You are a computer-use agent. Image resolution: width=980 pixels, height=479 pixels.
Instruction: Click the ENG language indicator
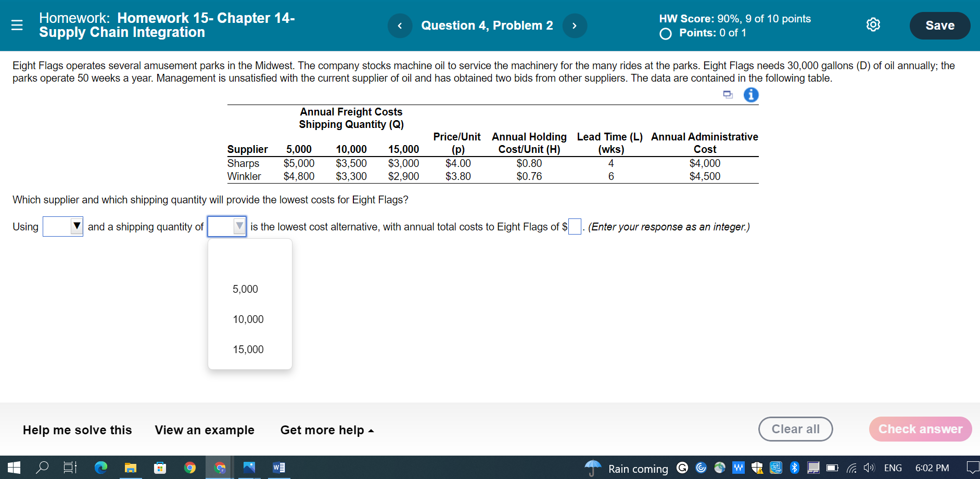(x=893, y=468)
